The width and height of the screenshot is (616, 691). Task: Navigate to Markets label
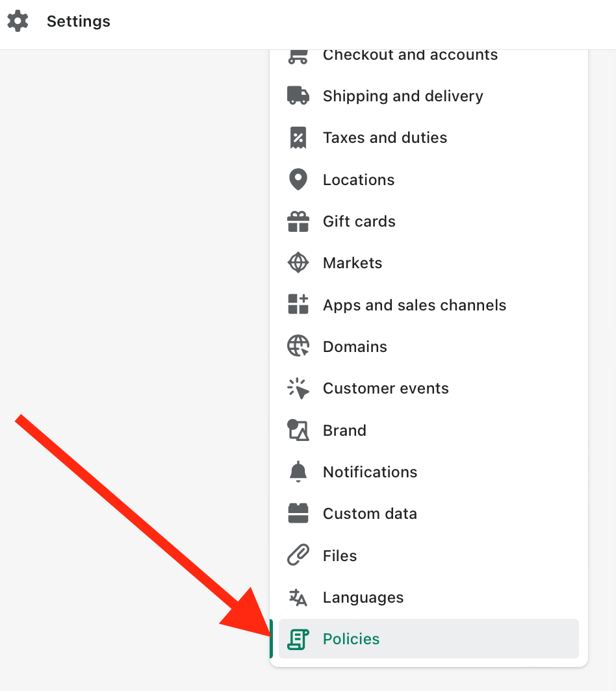point(352,263)
